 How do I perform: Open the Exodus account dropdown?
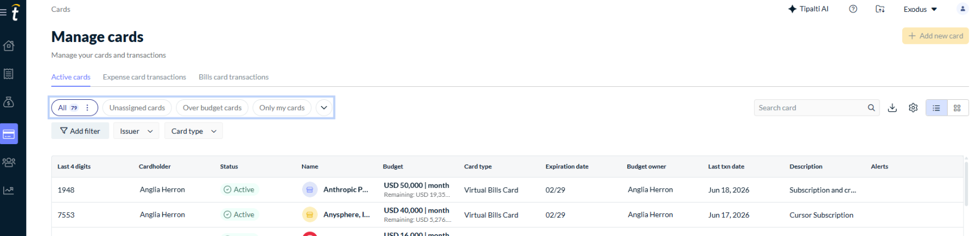(x=920, y=9)
